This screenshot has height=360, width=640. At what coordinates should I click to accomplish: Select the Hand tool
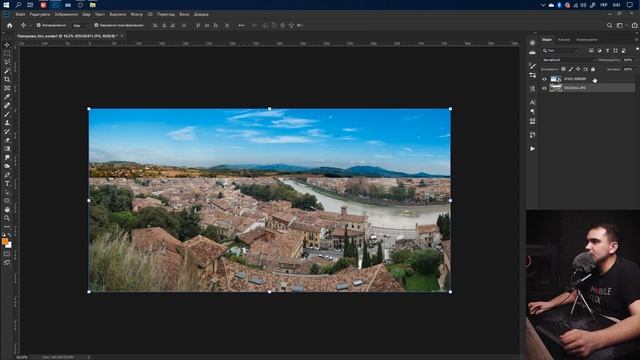[x=7, y=209]
